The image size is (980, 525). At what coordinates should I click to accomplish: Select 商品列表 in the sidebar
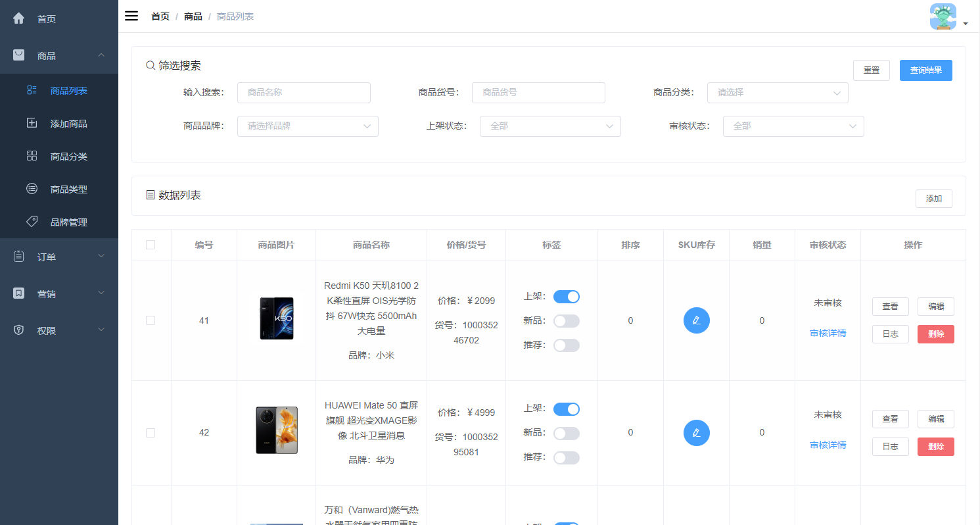[59, 90]
